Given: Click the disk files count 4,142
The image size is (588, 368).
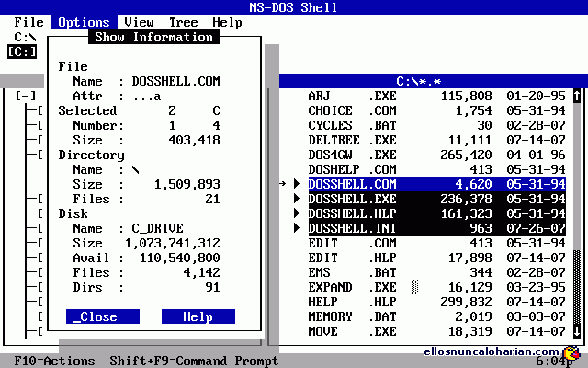Looking at the screenshot, I should point(202,272).
